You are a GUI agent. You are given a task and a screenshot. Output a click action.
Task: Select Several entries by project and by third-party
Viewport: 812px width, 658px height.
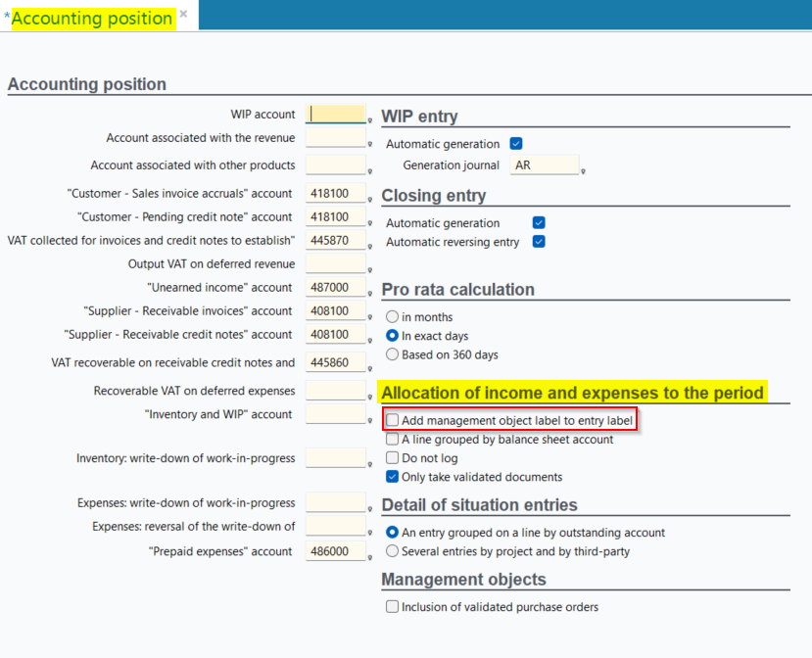click(x=393, y=551)
